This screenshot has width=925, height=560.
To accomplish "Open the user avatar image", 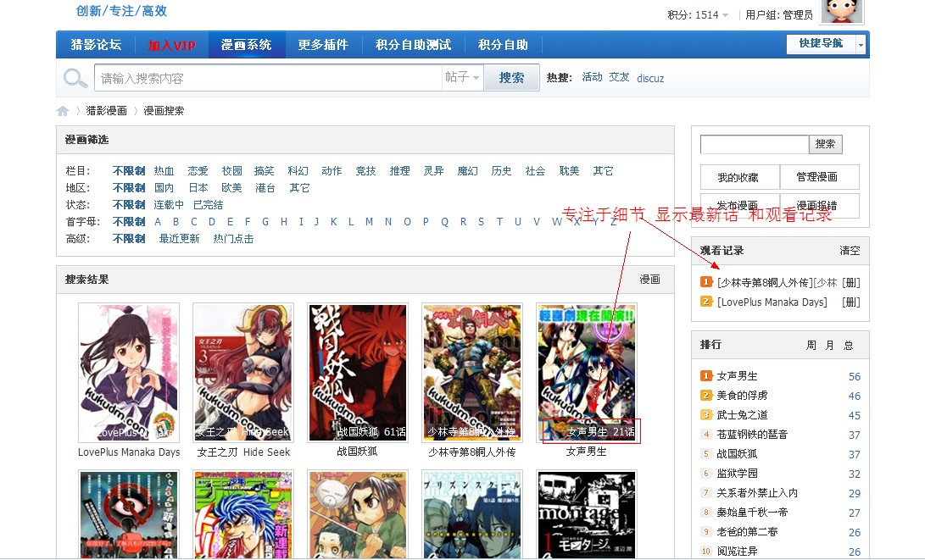I will tap(842, 11).
